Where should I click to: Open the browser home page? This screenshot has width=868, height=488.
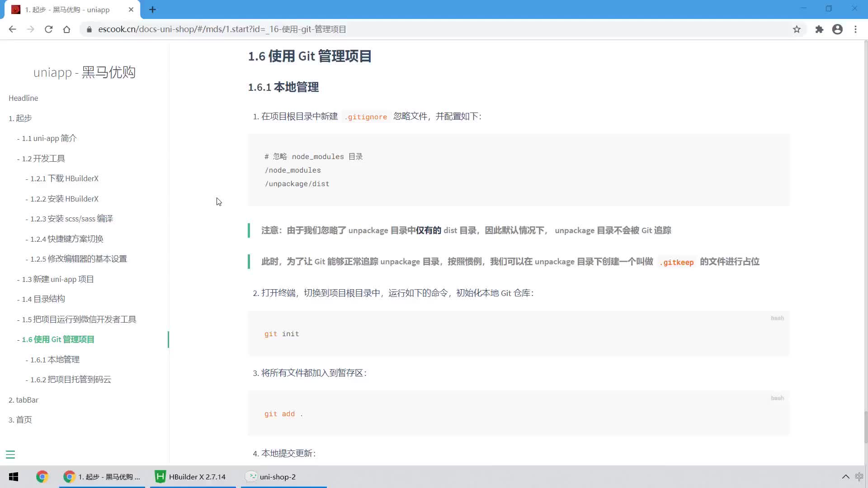[x=67, y=29]
